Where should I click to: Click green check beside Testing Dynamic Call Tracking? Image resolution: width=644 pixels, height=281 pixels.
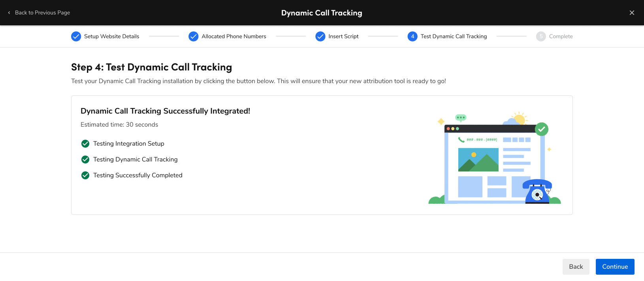pos(85,159)
